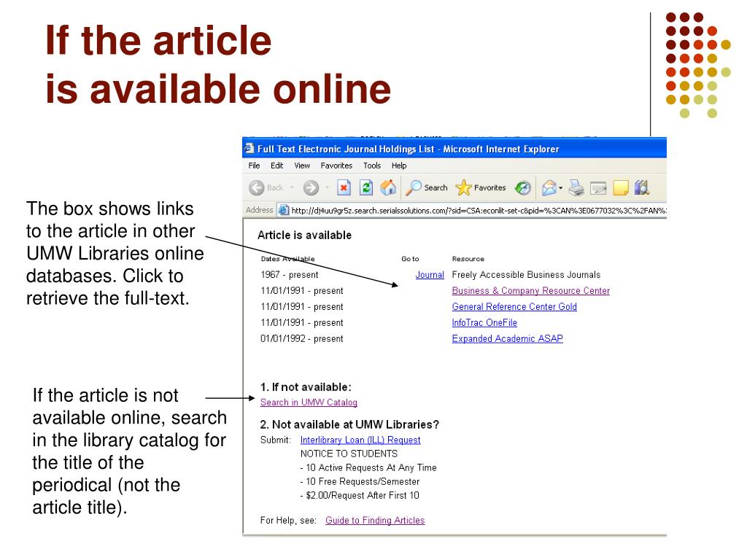Open Business & Company Resource Center link
Screen dimensions: 747x560
531,290
